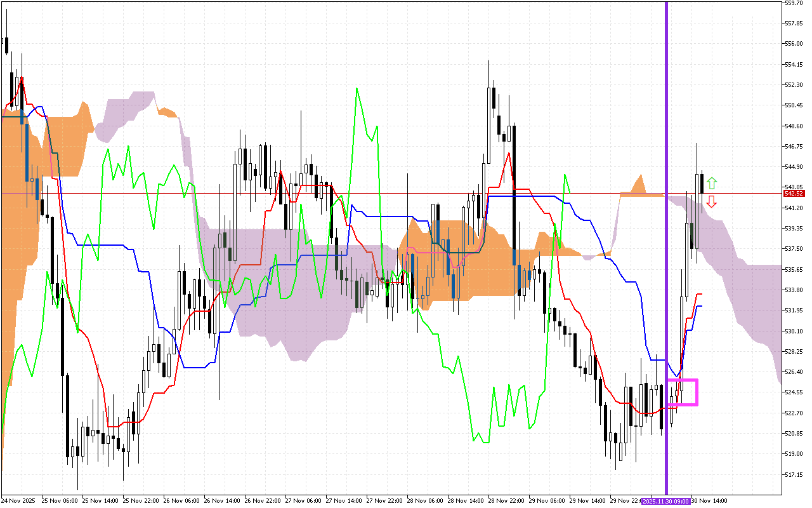
Task: Click the green up arrow marker
Action: [x=712, y=184]
